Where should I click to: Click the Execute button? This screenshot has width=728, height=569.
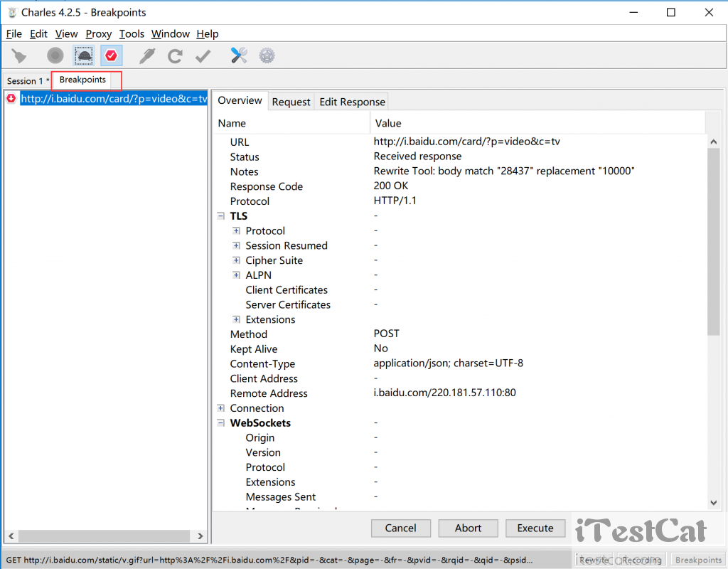pos(535,528)
